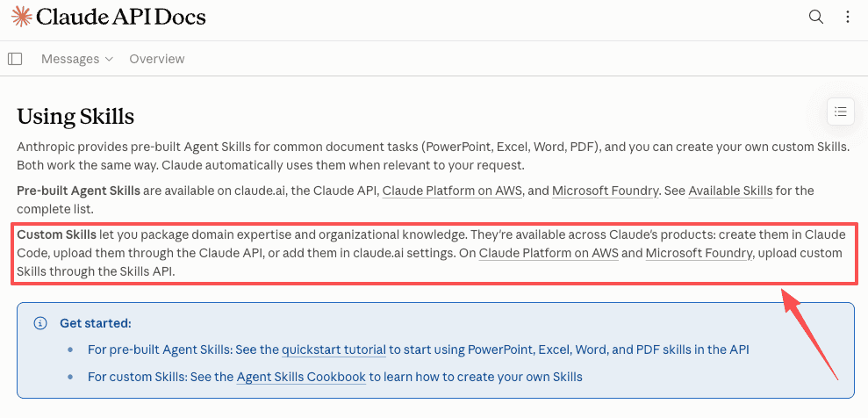Open the table of contents list button
The width and height of the screenshot is (868, 418).
(x=840, y=112)
